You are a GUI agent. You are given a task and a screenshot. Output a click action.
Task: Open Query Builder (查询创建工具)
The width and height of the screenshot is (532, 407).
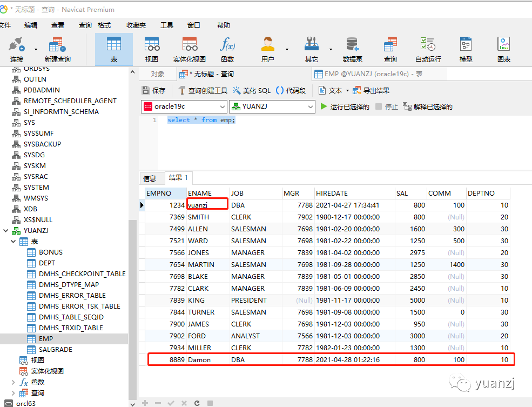coord(203,90)
